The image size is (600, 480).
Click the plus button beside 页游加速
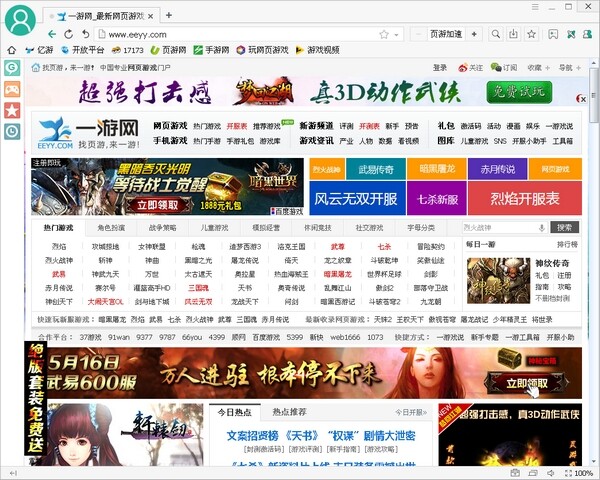[474, 34]
